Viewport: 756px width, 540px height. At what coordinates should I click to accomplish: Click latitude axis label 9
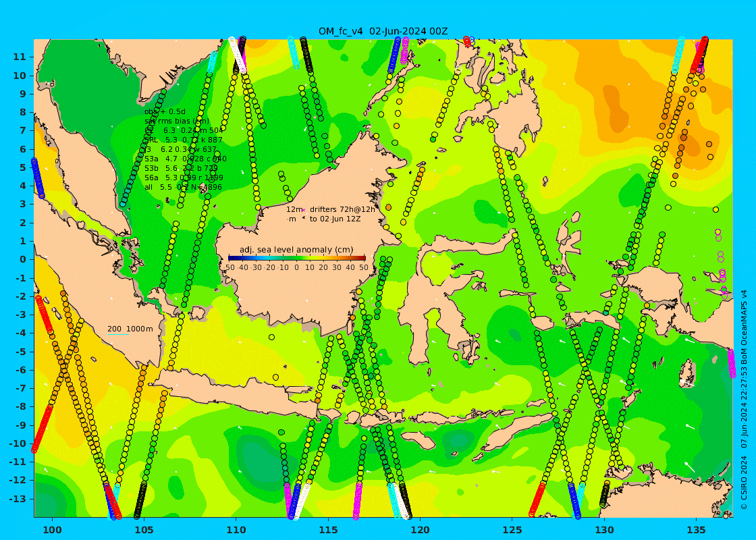click(23, 94)
